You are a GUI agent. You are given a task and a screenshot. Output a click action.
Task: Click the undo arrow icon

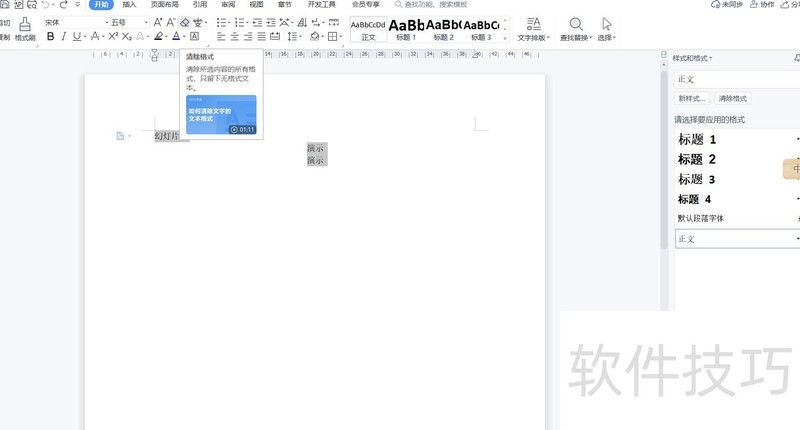(45, 5)
